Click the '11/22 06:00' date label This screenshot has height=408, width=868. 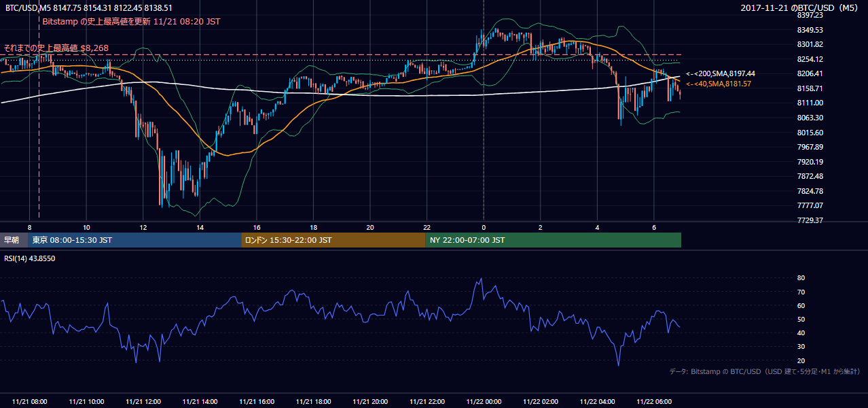click(653, 401)
